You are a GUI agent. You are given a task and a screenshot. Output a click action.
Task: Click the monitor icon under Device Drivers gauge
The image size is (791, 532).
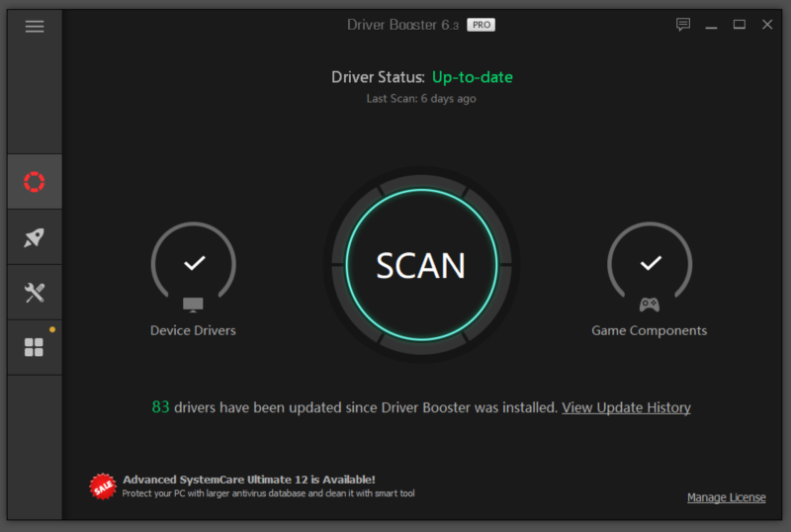pyautogui.click(x=193, y=304)
